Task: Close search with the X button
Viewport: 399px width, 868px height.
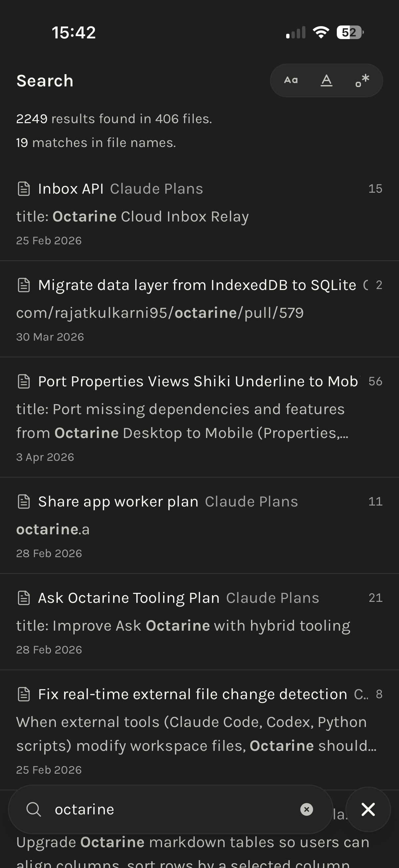Action: [x=368, y=809]
